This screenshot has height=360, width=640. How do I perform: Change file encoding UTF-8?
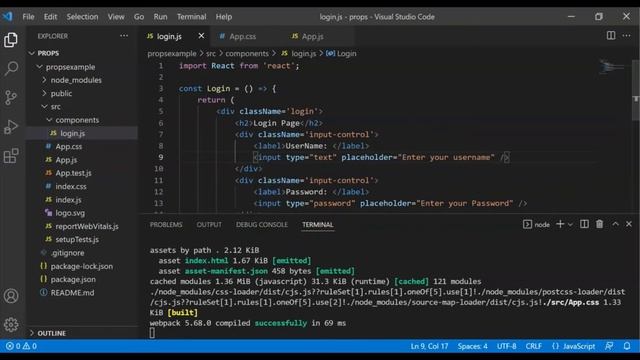[x=506, y=346]
